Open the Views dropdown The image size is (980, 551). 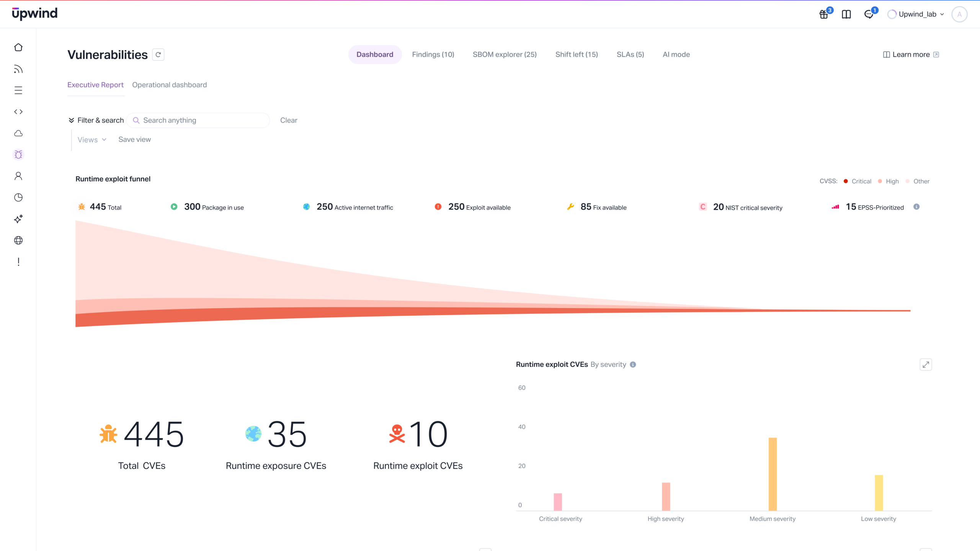click(x=91, y=139)
